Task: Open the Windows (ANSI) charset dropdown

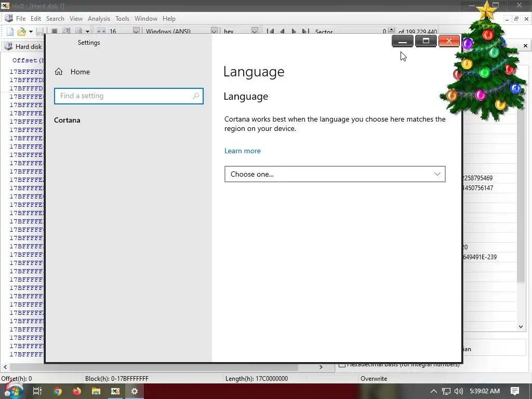Action: (x=214, y=31)
